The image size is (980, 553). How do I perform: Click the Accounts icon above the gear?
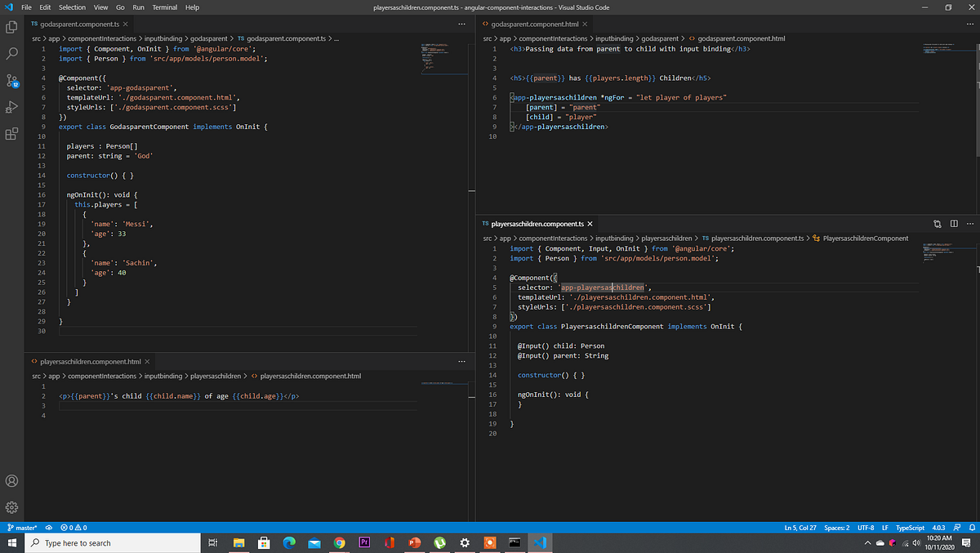tap(11, 480)
